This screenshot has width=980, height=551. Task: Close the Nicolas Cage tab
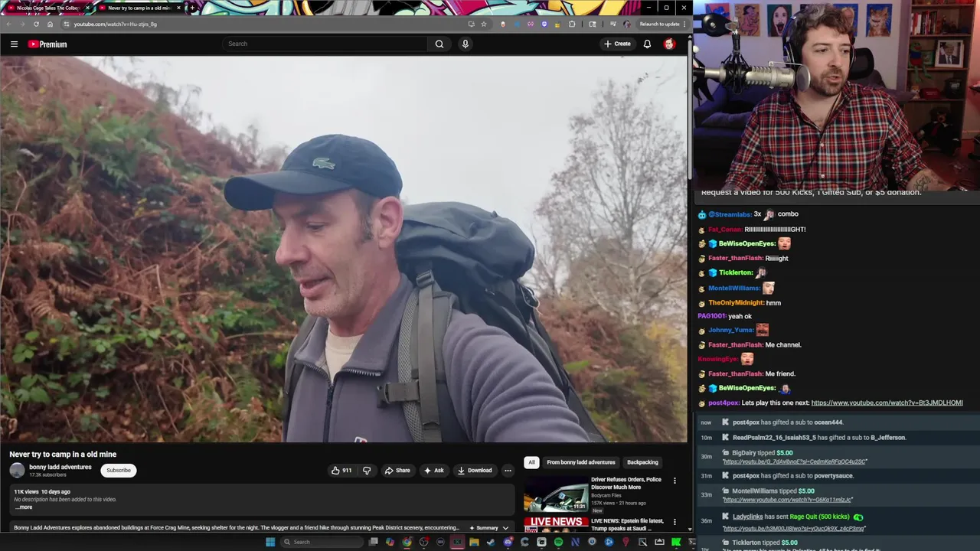coord(87,8)
